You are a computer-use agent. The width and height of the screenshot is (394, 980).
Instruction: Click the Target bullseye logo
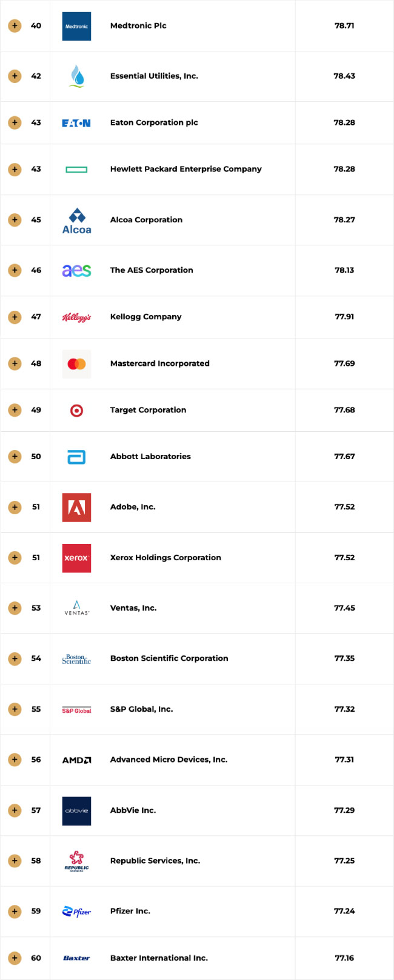click(76, 411)
